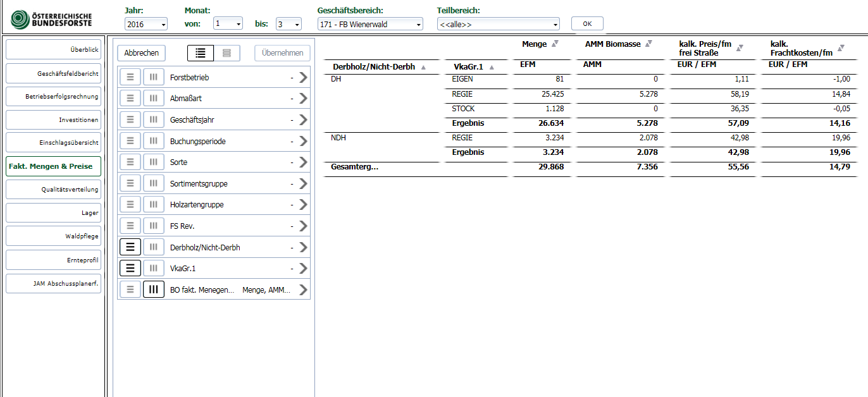Image resolution: width=868 pixels, height=397 pixels.
Task: Open the Monat von dropdown
Action: tap(228, 23)
